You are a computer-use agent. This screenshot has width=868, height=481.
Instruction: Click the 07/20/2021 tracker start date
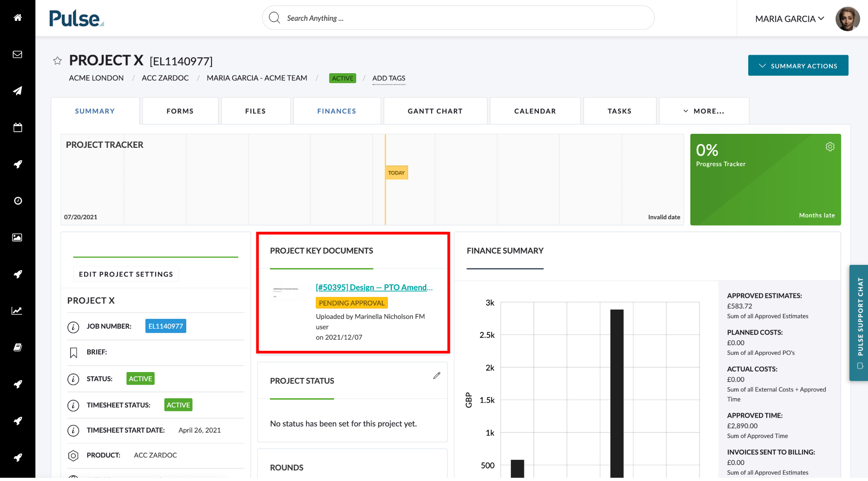pos(80,217)
